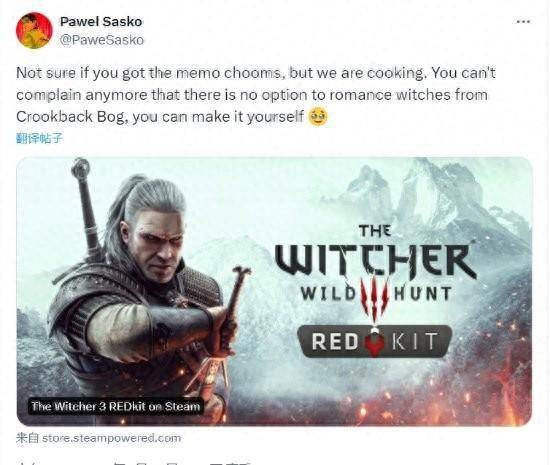Click Pawel Sasko's profile avatar
Viewport: 550px width, 465px height.
pyautogui.click(x=34, y=30)
